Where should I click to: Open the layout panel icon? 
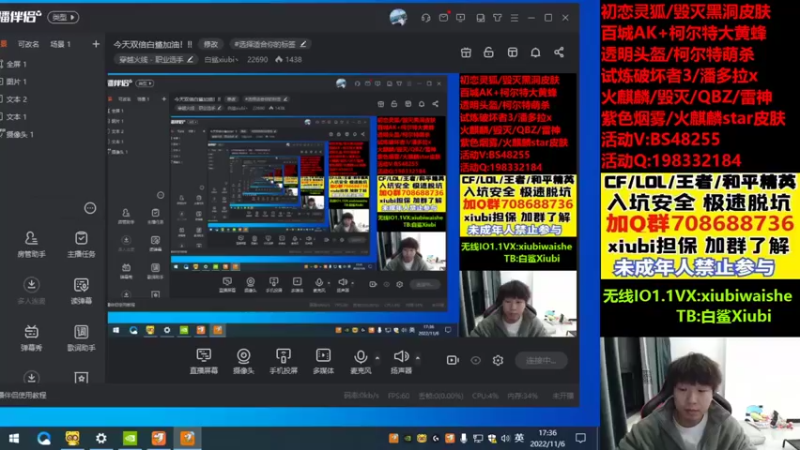tap(512, 53)
